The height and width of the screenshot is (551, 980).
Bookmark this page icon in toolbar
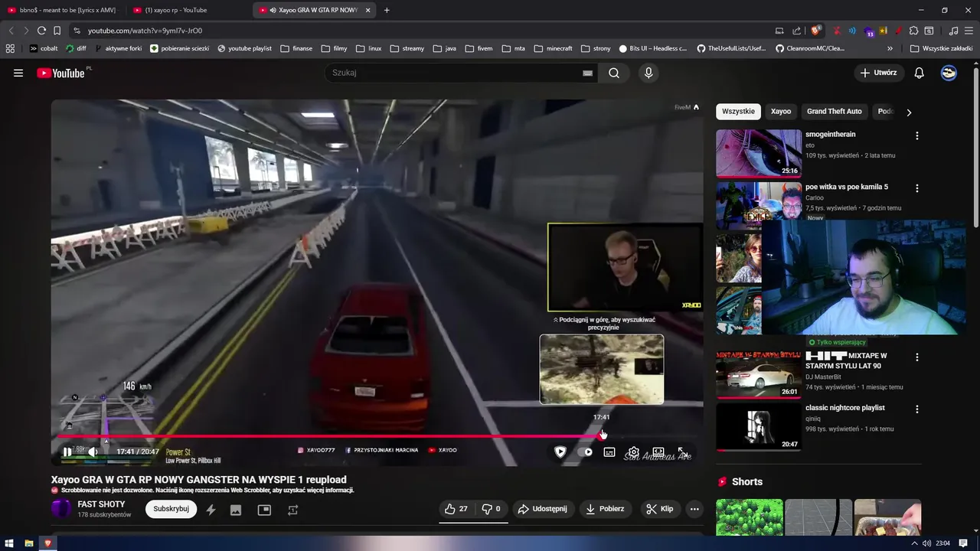(x=57, y=31)
